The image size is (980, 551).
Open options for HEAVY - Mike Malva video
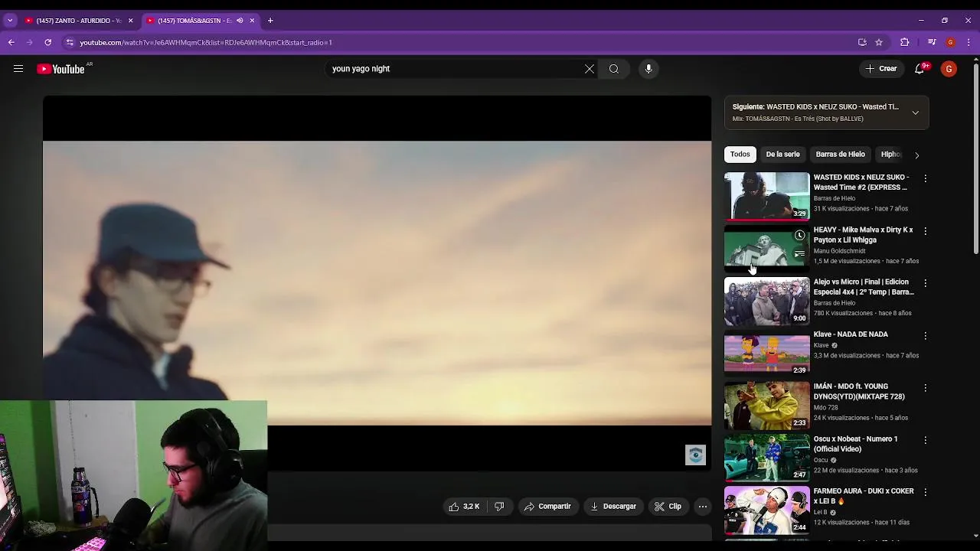pyautogui.click(x=925, y=231)
